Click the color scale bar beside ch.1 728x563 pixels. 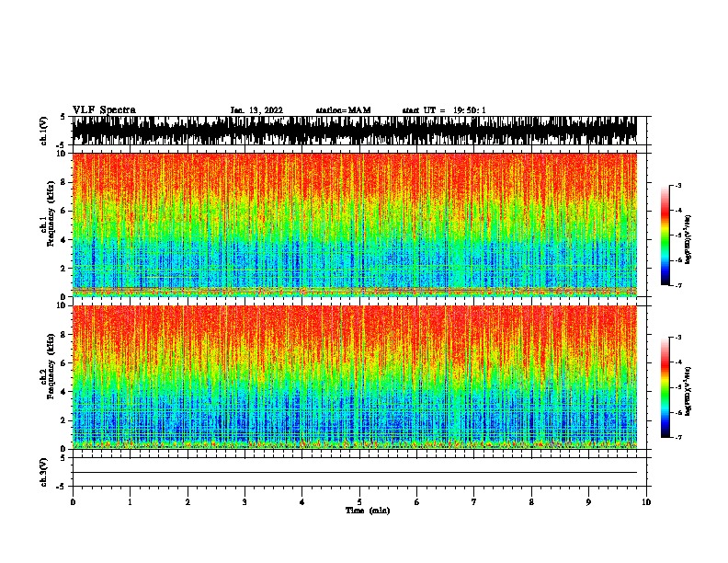[x=665, y=236]
